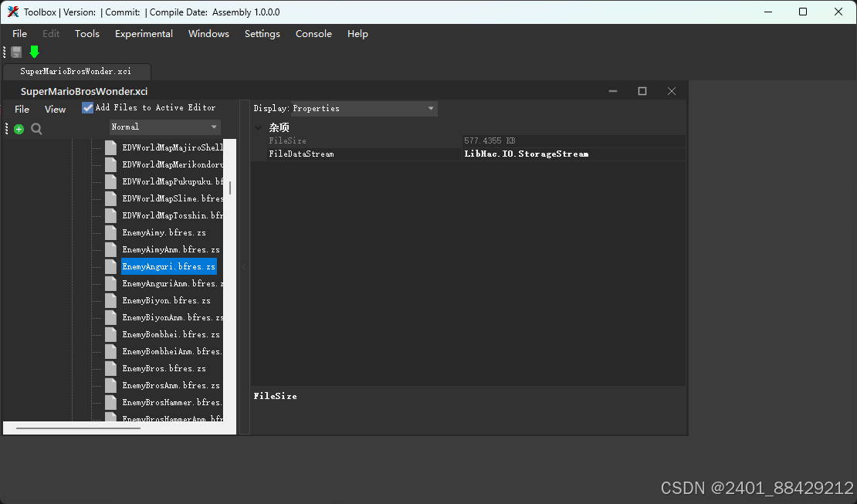The width and height of the screenshot is (857, 504).
Task: Minimize the main Toolbox window
Action: click(768, 12)
